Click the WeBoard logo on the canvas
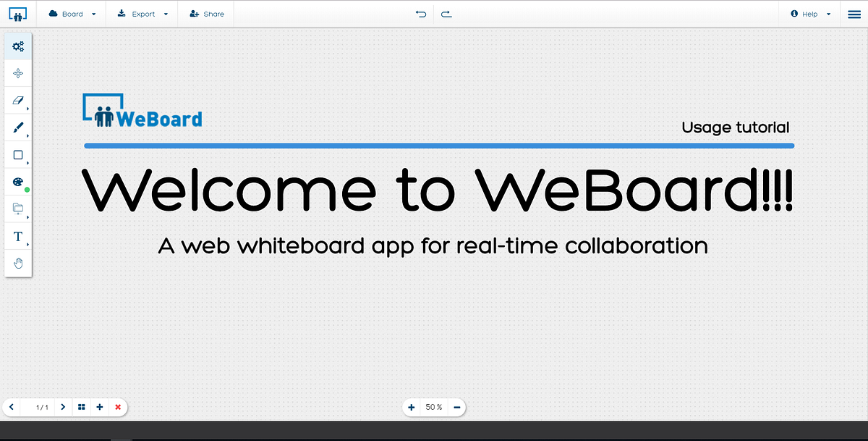 pos(142,111)
